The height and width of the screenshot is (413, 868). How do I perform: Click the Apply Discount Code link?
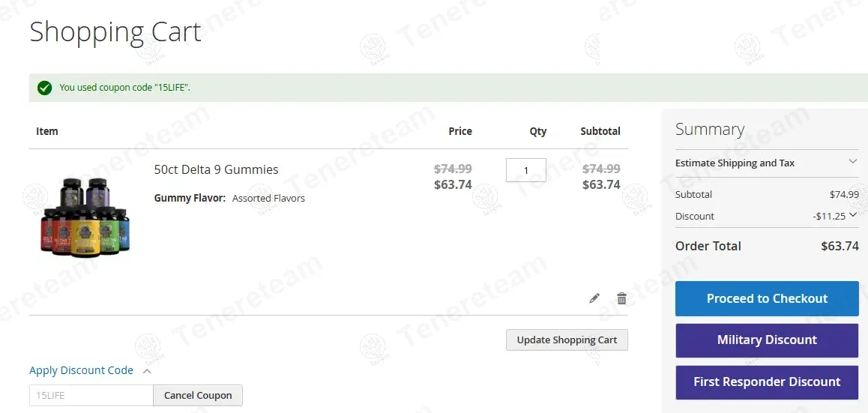[81, 370]
